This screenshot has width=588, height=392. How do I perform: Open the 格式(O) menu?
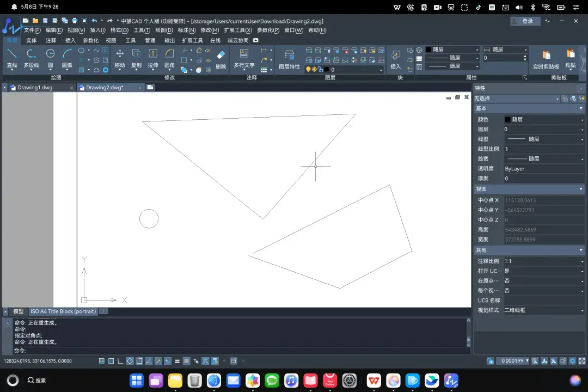point(119,30)
